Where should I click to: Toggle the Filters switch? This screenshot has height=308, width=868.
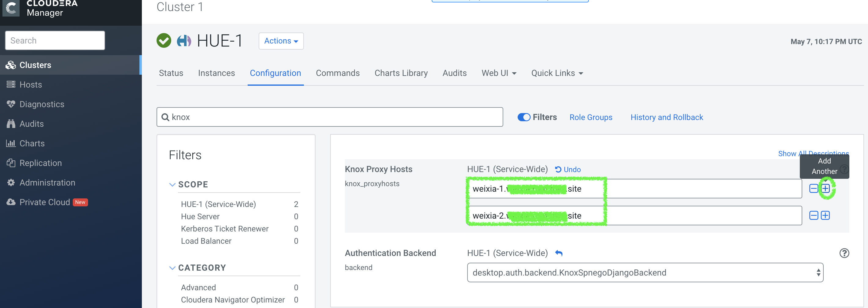[524, 117]
